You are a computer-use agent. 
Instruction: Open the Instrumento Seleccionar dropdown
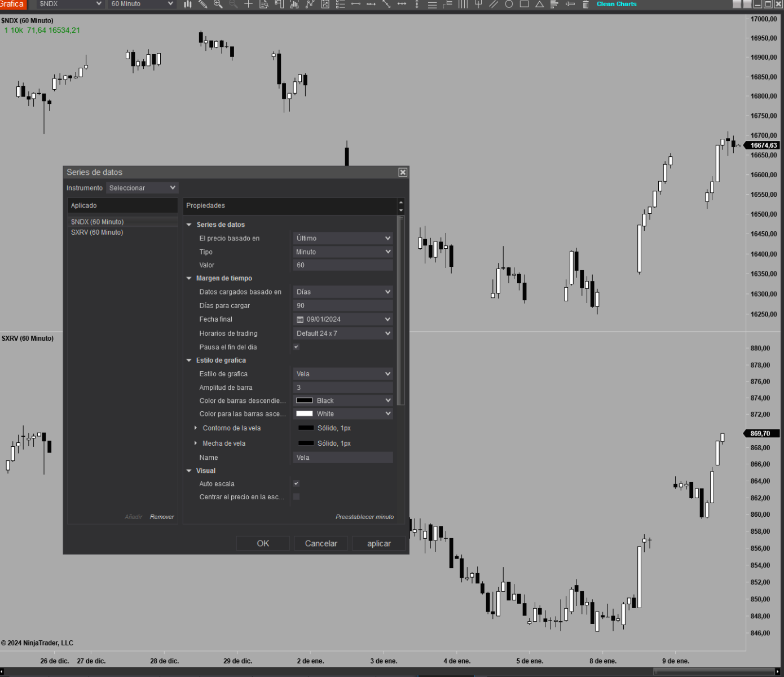pos(142,188)
